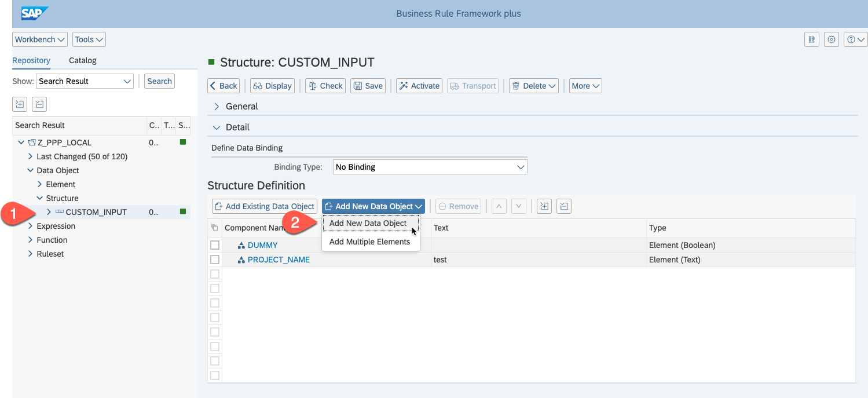This screenshot has height=398, width=868.
Task: Switch to the Catalog tab
Action: pyautogui.click(x=82, y=60)
